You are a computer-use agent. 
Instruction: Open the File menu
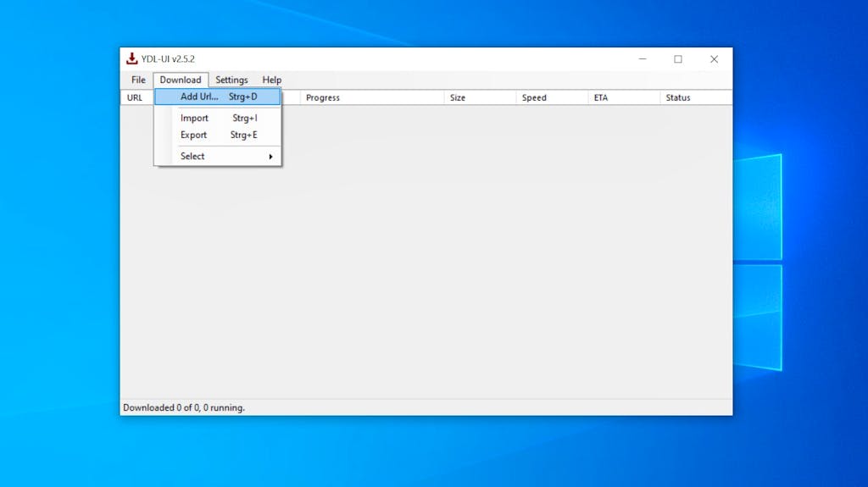138,80
